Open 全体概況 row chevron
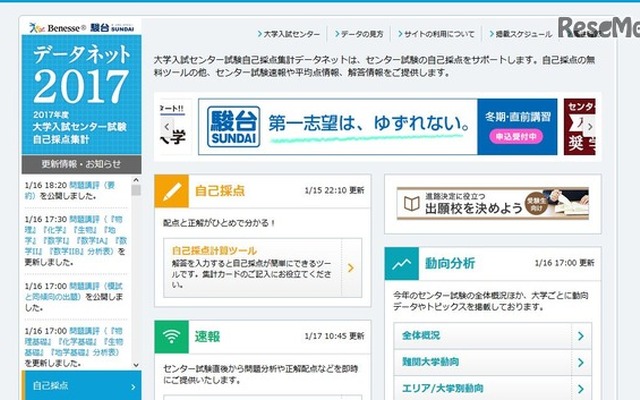The height and width of the screenshot is (400, 640). (x=581, y=336)
